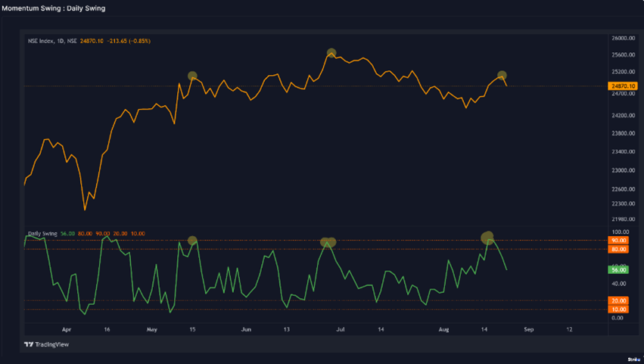Viewport: 644px width, 364px height.
Task: Click the Sep label on time axis
Action: 529,330
